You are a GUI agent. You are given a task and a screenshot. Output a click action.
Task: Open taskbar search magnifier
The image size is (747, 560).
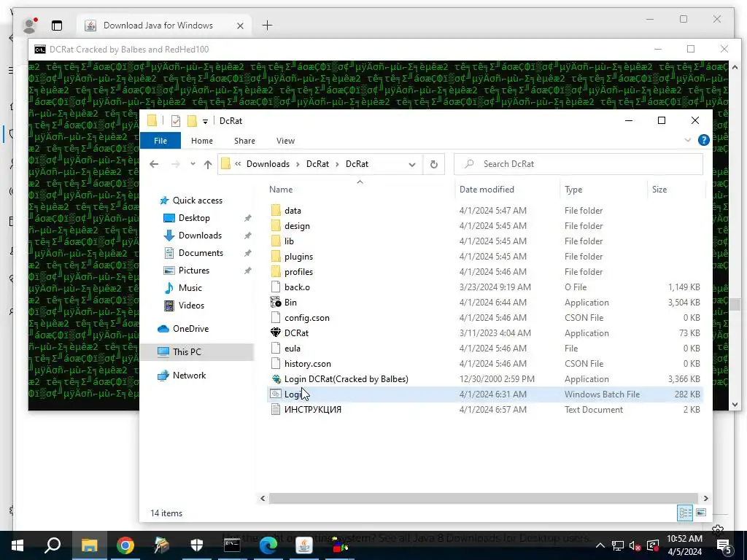53,545
